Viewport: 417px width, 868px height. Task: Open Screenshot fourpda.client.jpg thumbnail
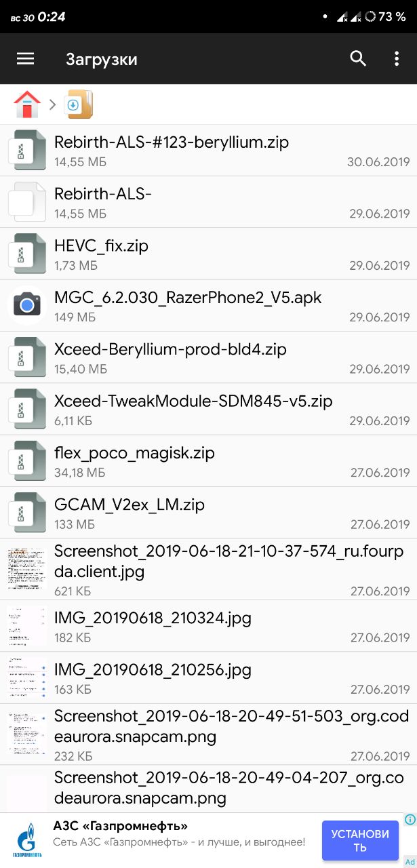pos(26,569)
